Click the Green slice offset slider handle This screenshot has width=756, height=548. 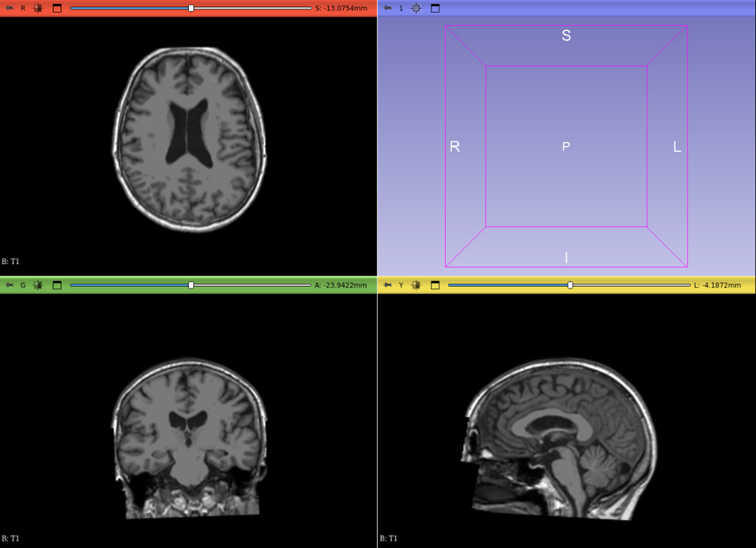click(191, 285)
